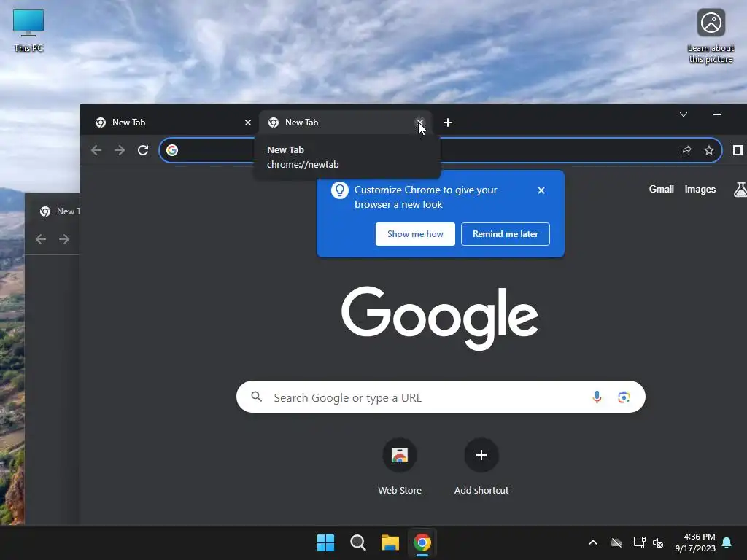
Task: Click Learn about this picture desktop icon
Action: pos(711,36)
